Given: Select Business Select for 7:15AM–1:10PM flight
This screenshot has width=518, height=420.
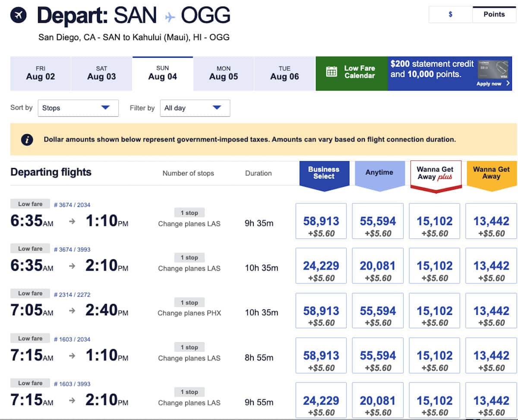Looking at the screenshot, I should (321, 356).
